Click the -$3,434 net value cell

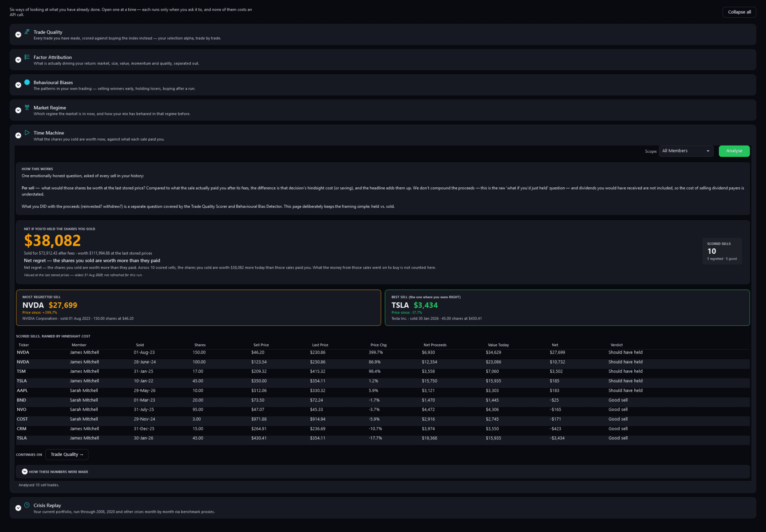tap(557, 438)
